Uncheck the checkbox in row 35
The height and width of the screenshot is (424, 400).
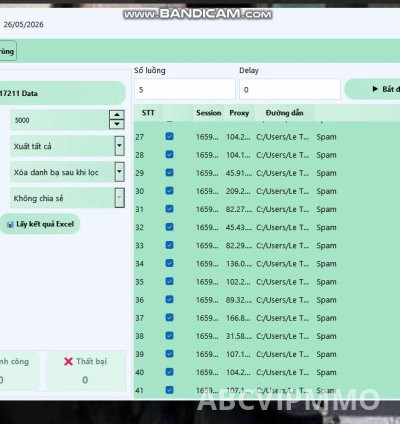tap(169, 281)
